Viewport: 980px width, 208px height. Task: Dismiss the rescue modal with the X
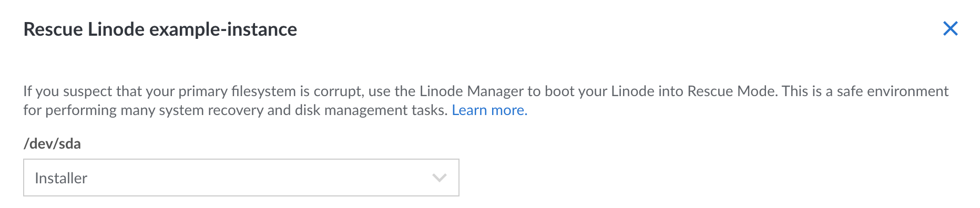[950, 28]
